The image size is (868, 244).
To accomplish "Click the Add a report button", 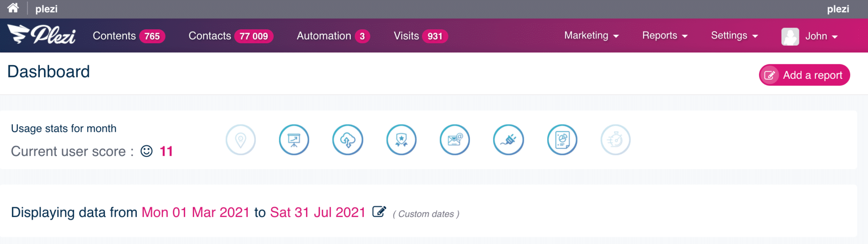I will 804,75.
